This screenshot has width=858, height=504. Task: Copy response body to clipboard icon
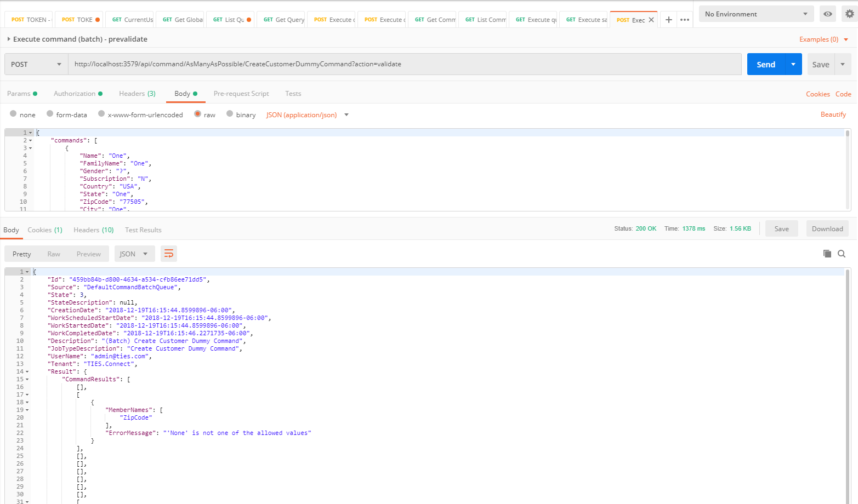(x=827, y=254)
